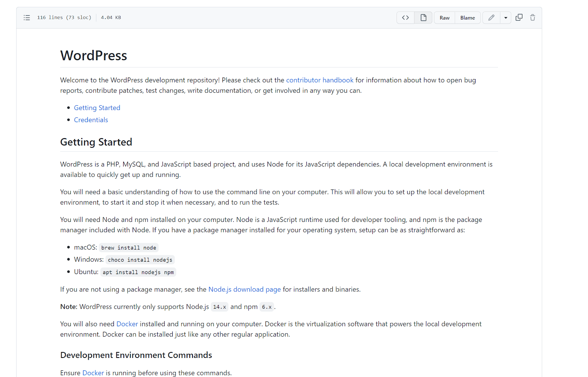Expand the edit options dropdown caret
Screen dimensions: 588x377
point(506,18)
